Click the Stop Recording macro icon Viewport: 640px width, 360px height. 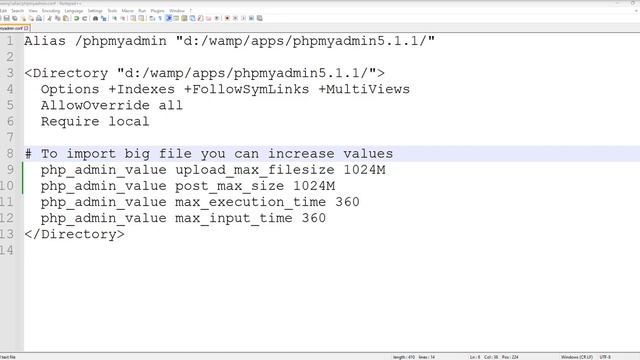235,18
